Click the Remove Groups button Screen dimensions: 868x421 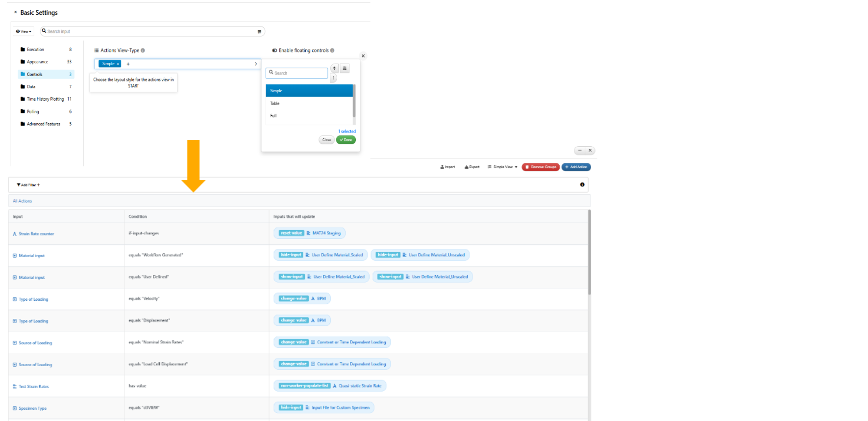click(x=541, y=167)
